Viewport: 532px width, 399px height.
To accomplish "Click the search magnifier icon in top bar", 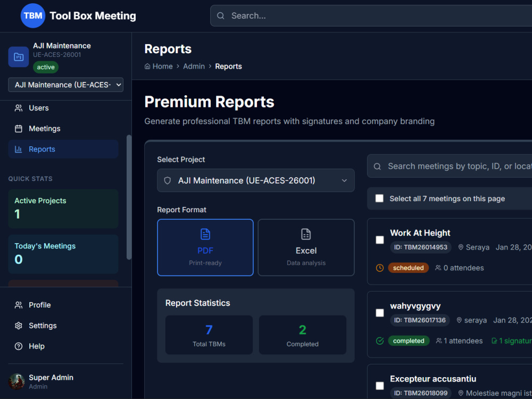I will (221, 15).
